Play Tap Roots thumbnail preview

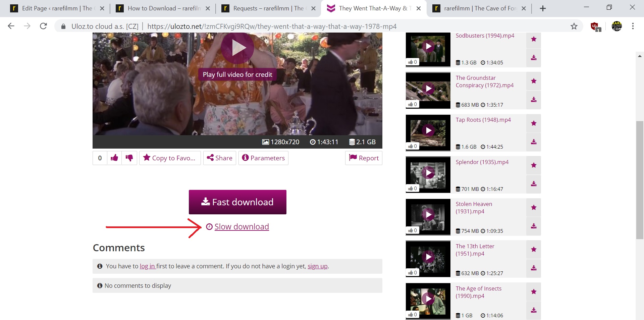click(428, 130)
